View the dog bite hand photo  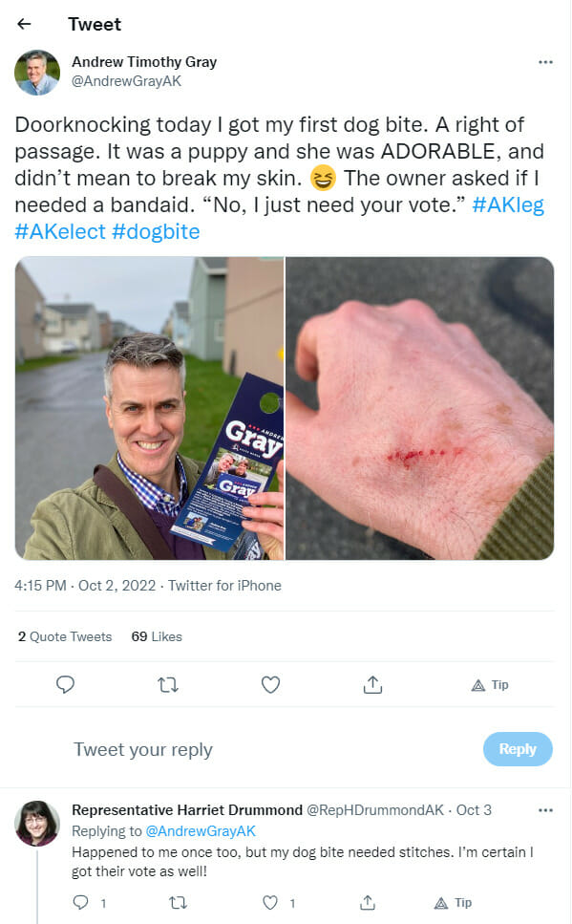420,408
